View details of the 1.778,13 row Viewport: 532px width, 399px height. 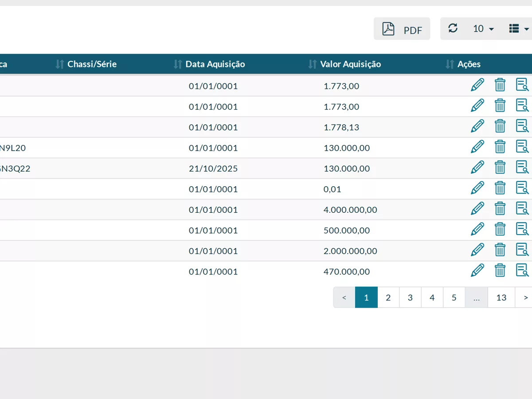522,126
